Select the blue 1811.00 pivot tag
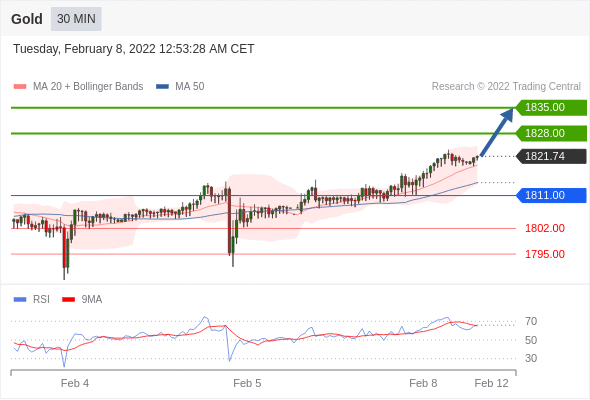Viewport: 590px width, 400px height. [x=551, y=195]
